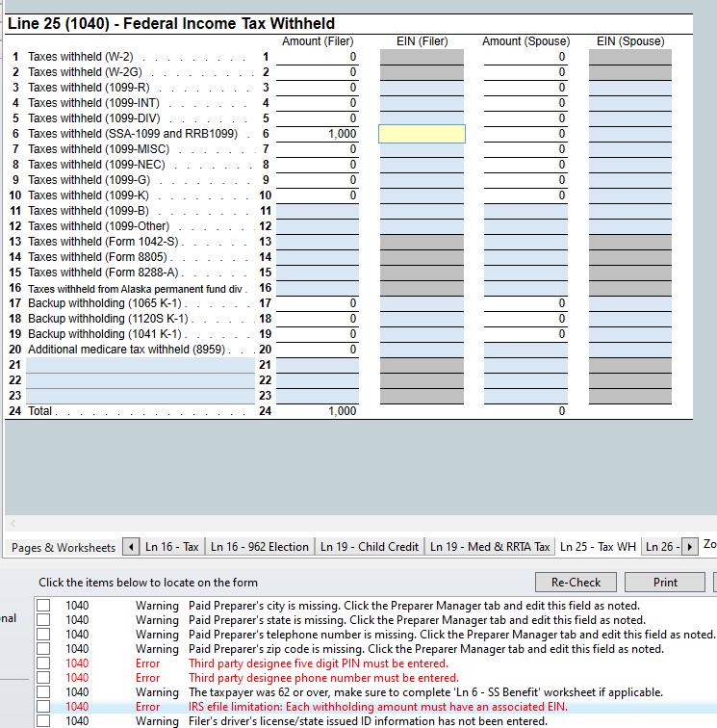Select Amount (Filer) field for 1099-B line 11
The image size is (717, 728).
click(x=318, y=211)
